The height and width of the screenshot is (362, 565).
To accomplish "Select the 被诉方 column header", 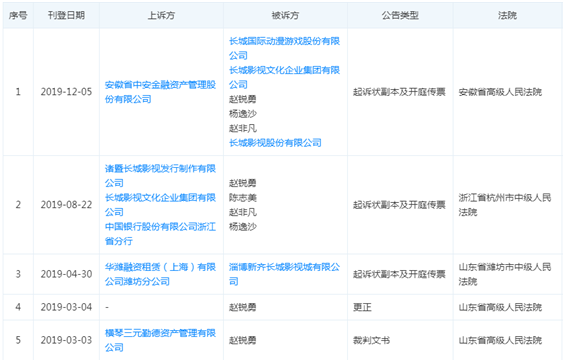I will tap(285, 15).
